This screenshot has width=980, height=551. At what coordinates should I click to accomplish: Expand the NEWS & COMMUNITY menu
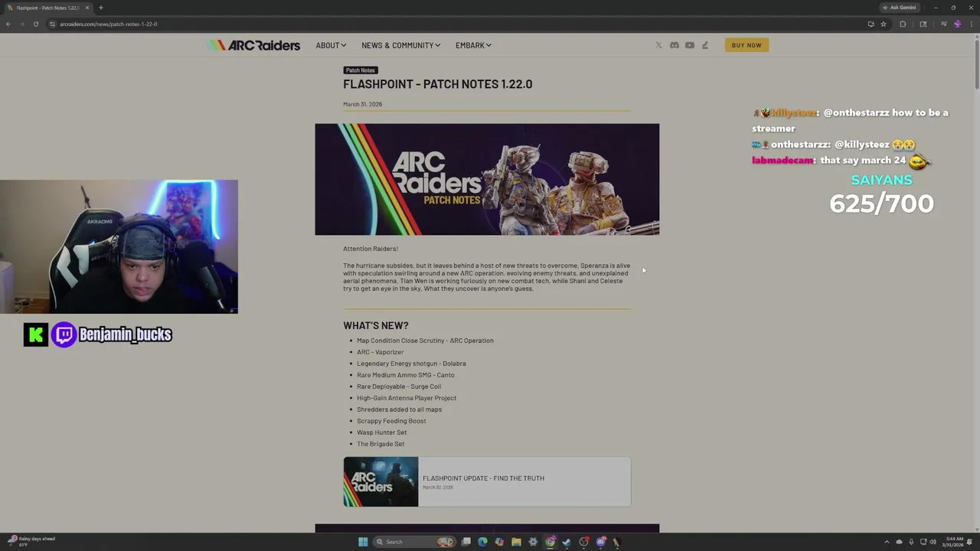click(400, 45)
